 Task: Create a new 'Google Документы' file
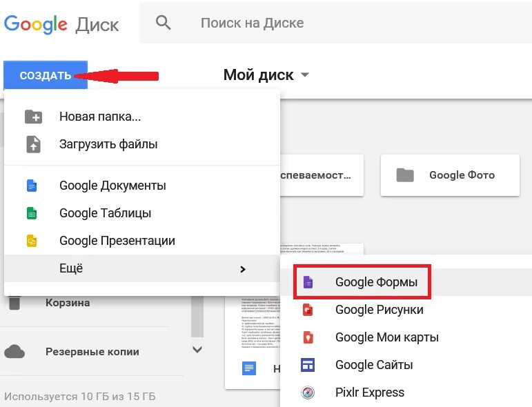coord(142,186)
